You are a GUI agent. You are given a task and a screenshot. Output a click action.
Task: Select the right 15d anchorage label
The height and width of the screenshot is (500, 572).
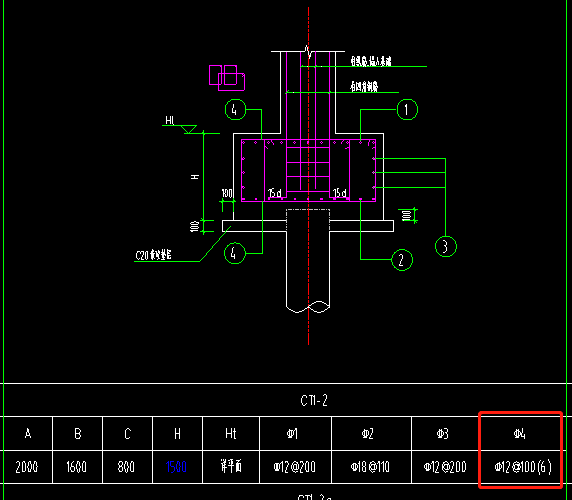tap(340, 193)
